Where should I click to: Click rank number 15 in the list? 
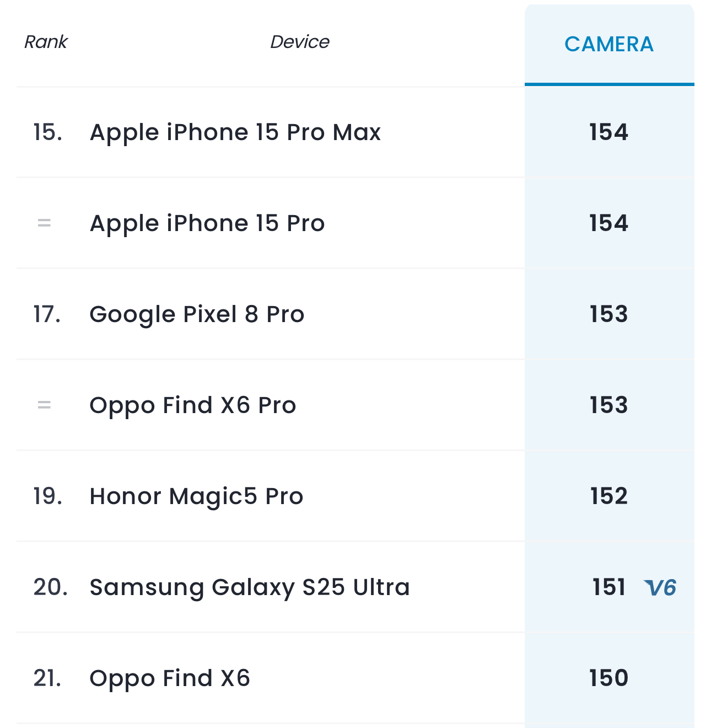(47, 132)
